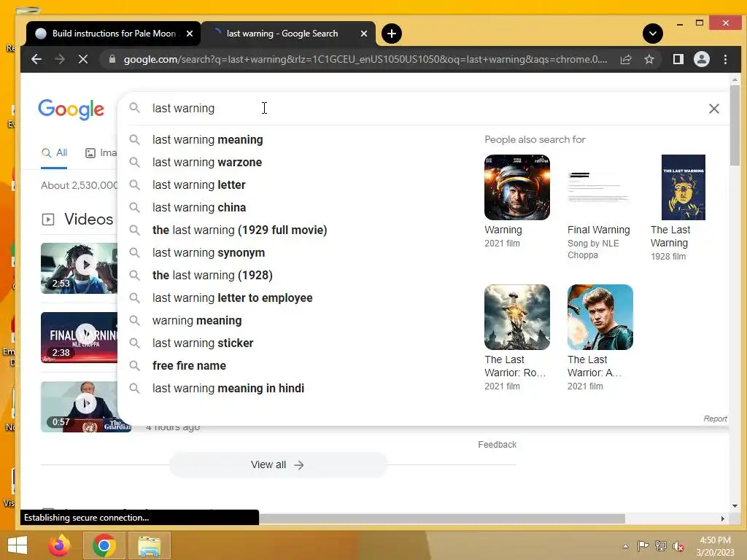Open The Last Warrior: A... film thumbnail
747x560 pixels.
click(600, 317)
